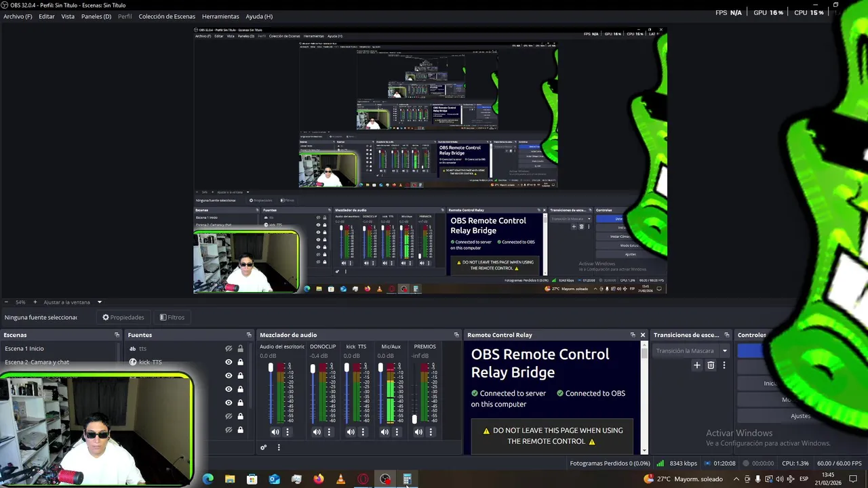Toggle visibility of fourth source row
Screen dimensions: 868x488
pyautogui.click(x=229, y=389)
